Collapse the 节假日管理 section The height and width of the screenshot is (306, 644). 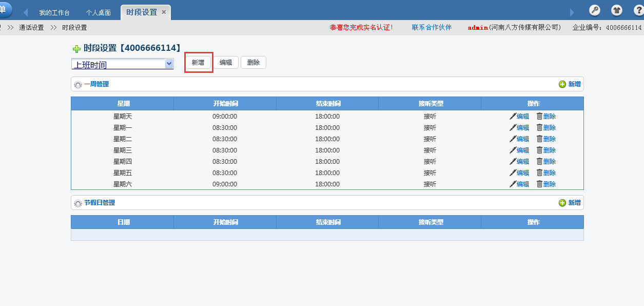point(78,203)
